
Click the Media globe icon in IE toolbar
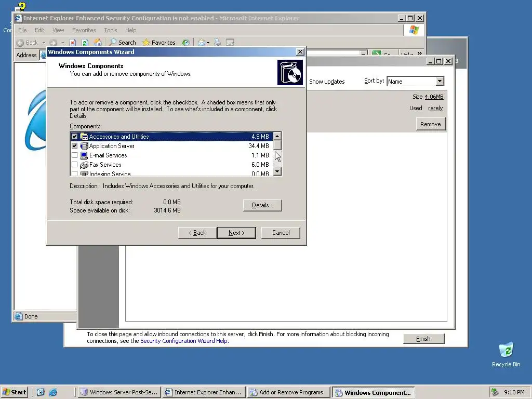tap(185, 43)
